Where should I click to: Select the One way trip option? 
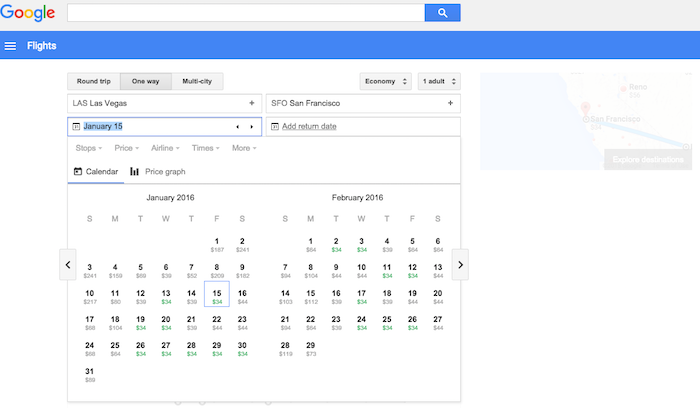click(x=145, y=81)
